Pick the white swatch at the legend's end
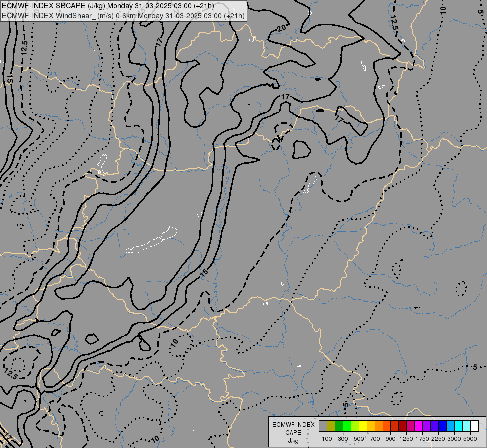487x448 pixels. click(x=474, y=426)
